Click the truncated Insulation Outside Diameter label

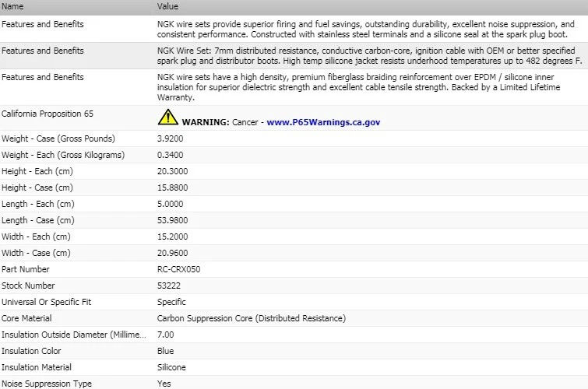[x=73, y=335]
